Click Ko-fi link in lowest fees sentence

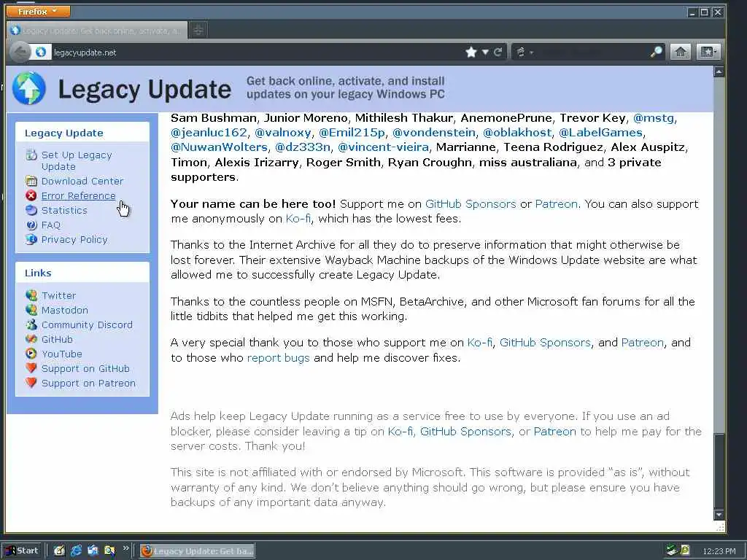tap(298, 219)
